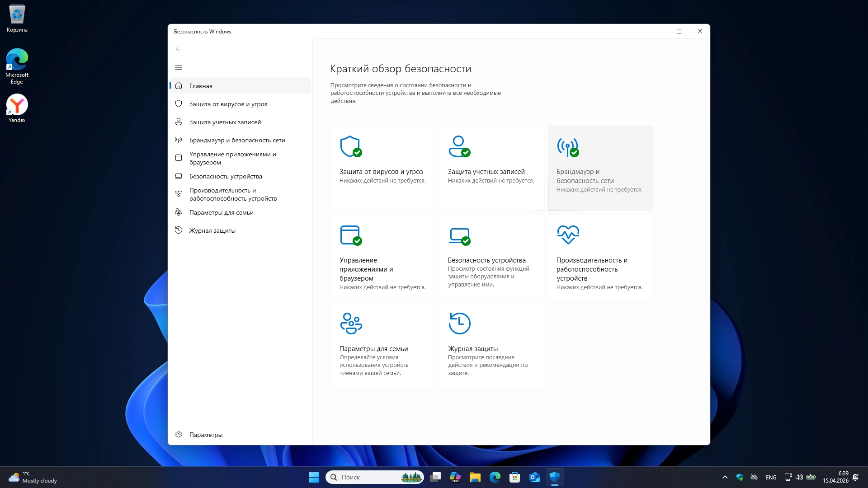
Task: Select Защита от вирусов и угроз sidebar item
Action: click(228, 104)
